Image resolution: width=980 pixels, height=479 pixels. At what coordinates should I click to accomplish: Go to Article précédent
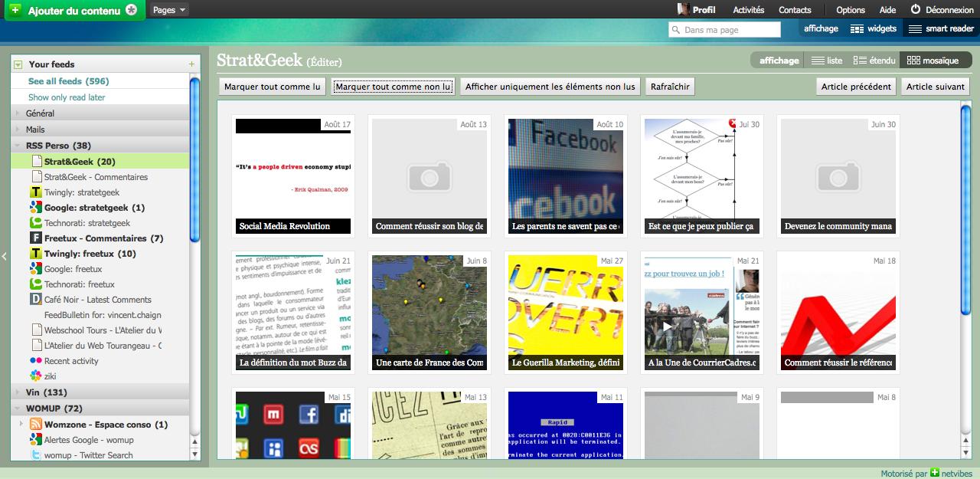(x=856, y=87)
